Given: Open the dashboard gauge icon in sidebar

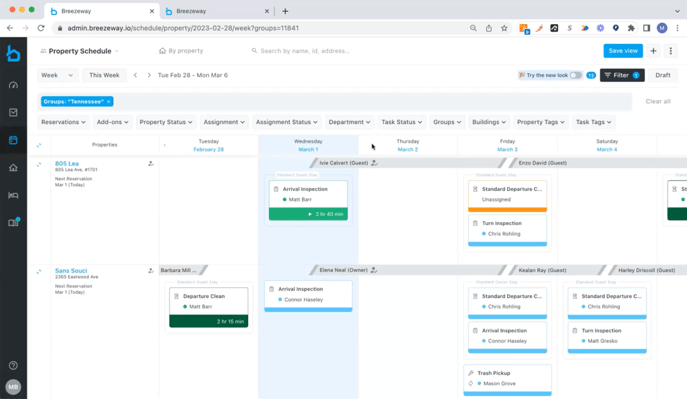Looking at the screenshot, I should point(13,85).
